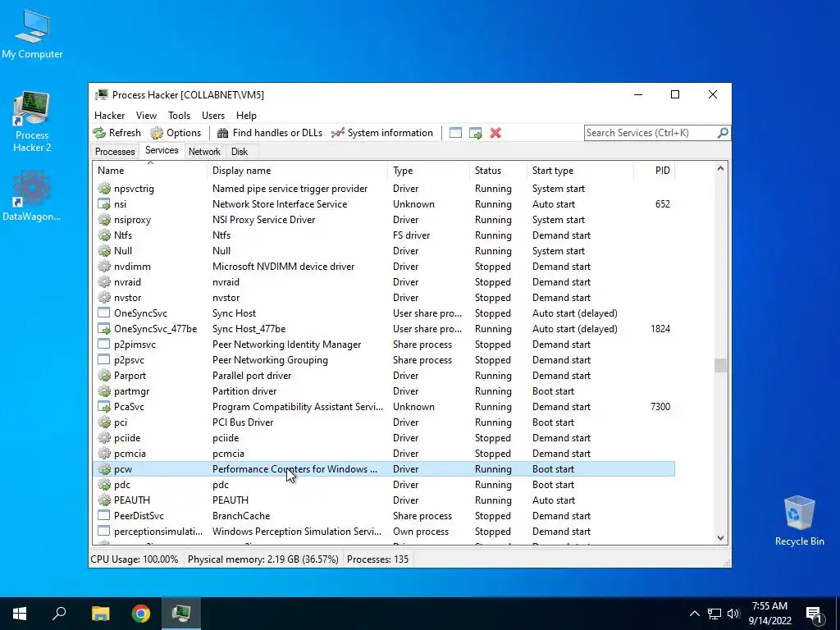Click the pcmcia driver gear icon
840x630 pixels.
click(104, 453)
